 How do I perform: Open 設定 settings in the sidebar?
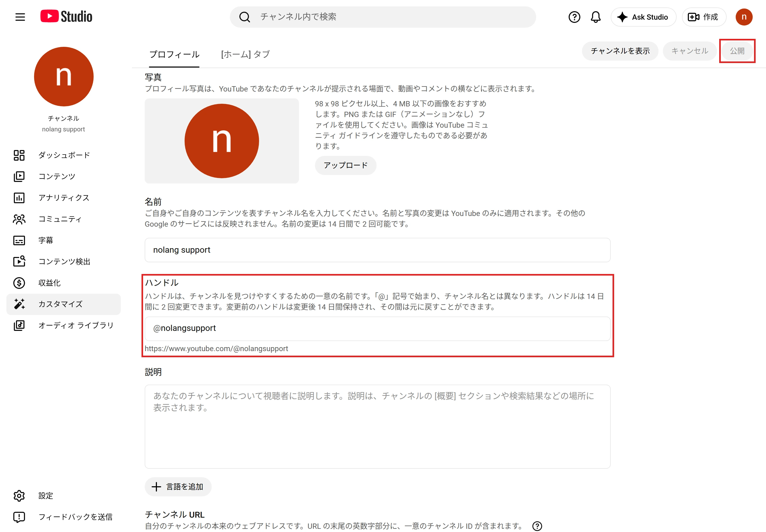pos(63,496)
